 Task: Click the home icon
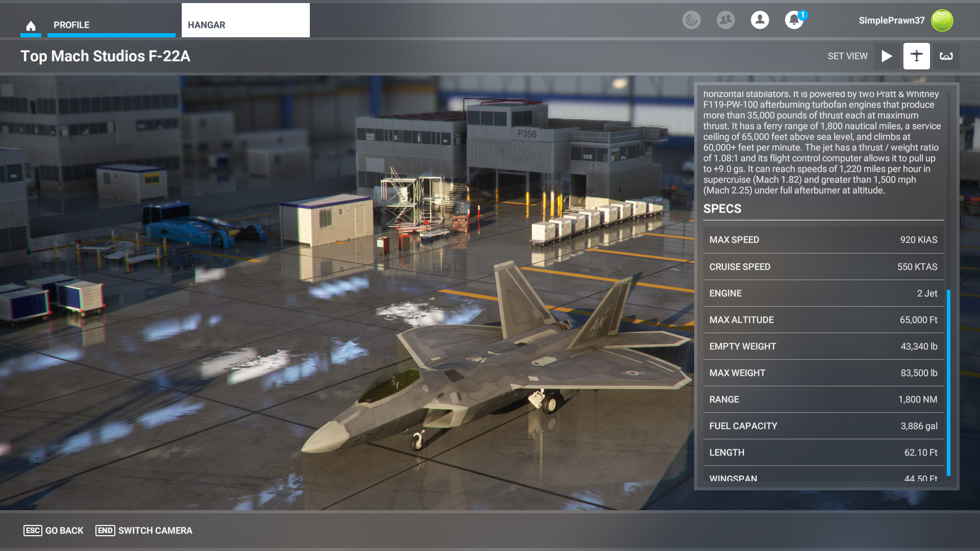coord(31,26)
